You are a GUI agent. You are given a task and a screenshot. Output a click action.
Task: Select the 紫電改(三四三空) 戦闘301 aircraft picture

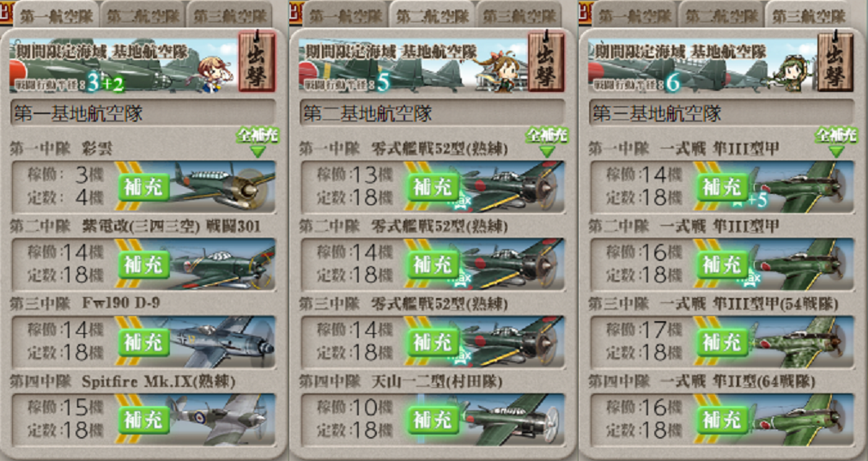click(222, 264)
